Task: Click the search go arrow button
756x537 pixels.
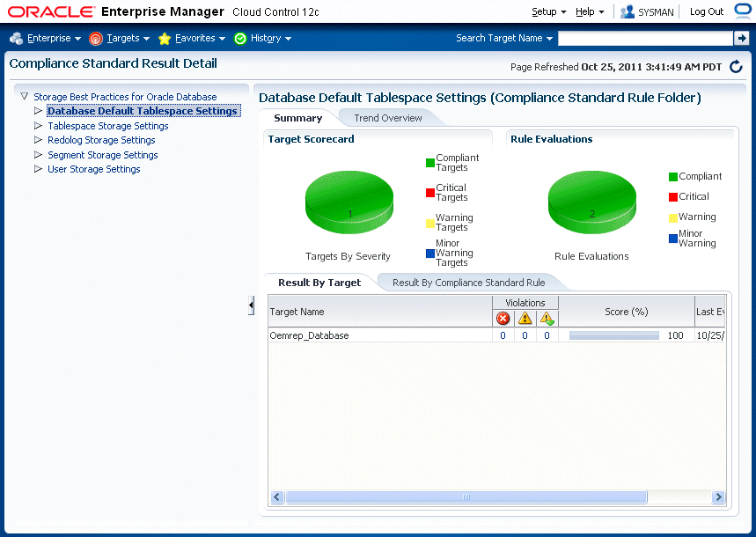Action: click(x=741, y=38)
